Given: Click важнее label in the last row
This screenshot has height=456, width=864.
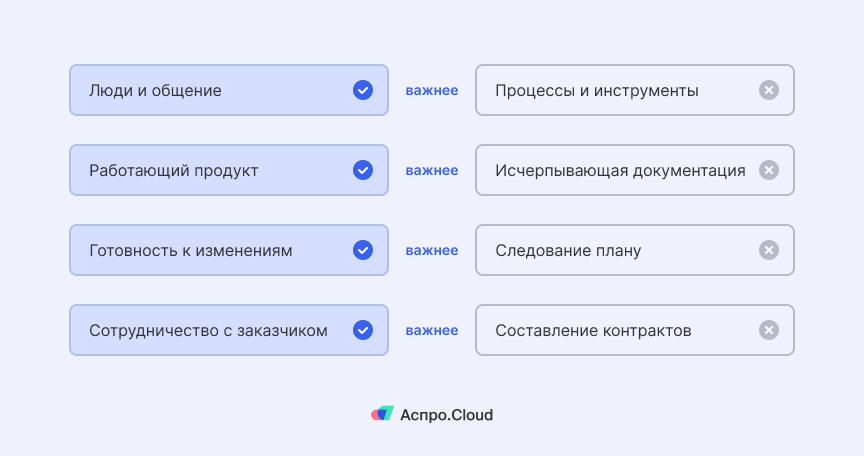Looking at the screenshot, I should 432,331.
